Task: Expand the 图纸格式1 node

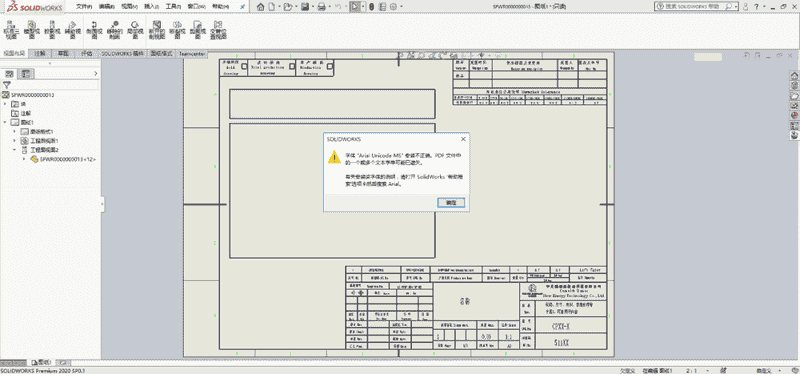Action: point(14,132)
